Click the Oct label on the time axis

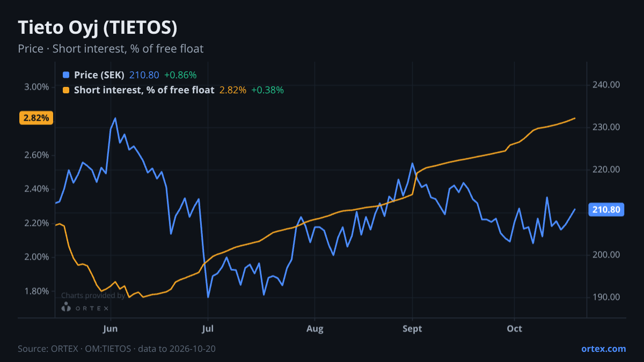(x=514, y=328)
